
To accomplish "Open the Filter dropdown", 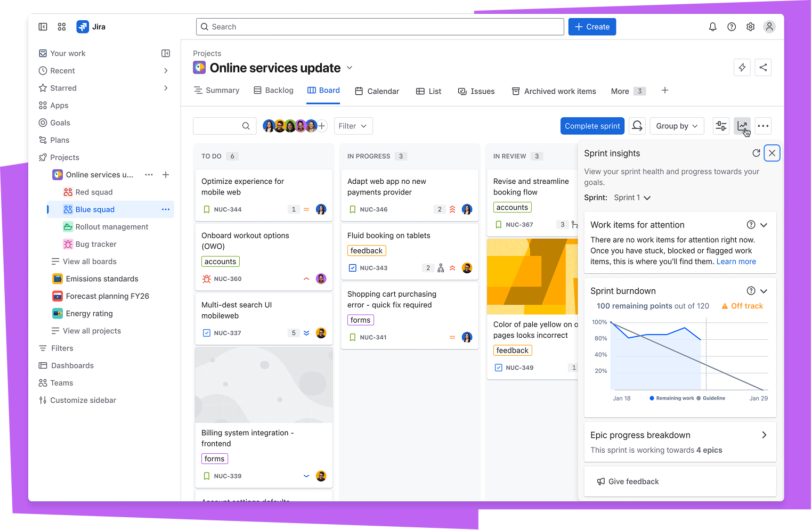I will point(353,126).
